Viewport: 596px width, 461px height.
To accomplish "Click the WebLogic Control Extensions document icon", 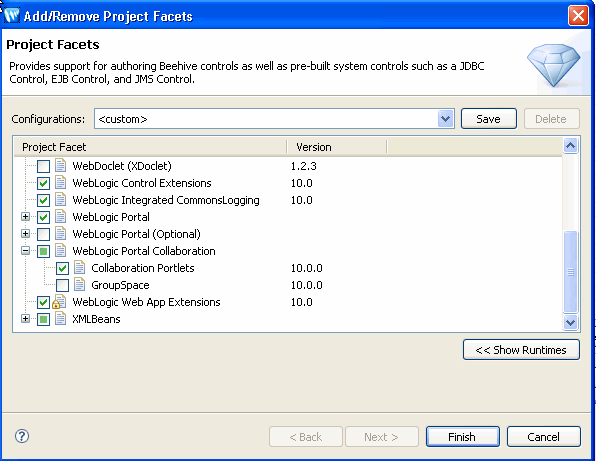I will (60, 182).
